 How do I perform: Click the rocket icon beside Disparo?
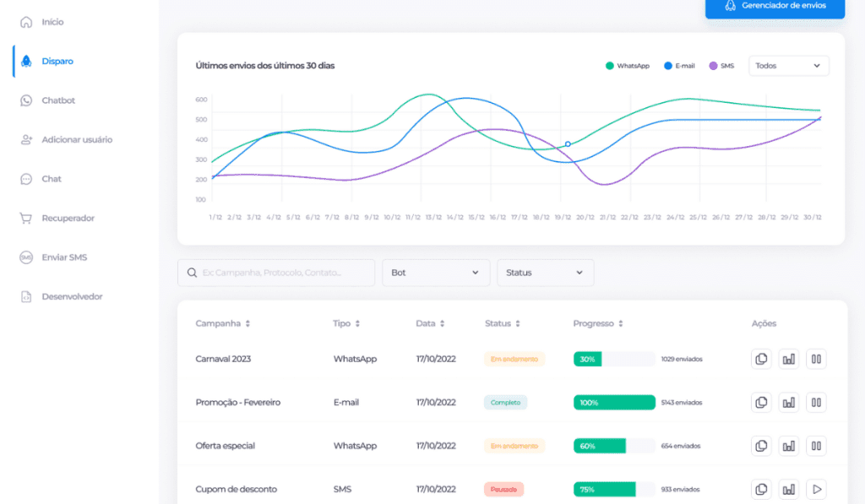pos(26,61)
